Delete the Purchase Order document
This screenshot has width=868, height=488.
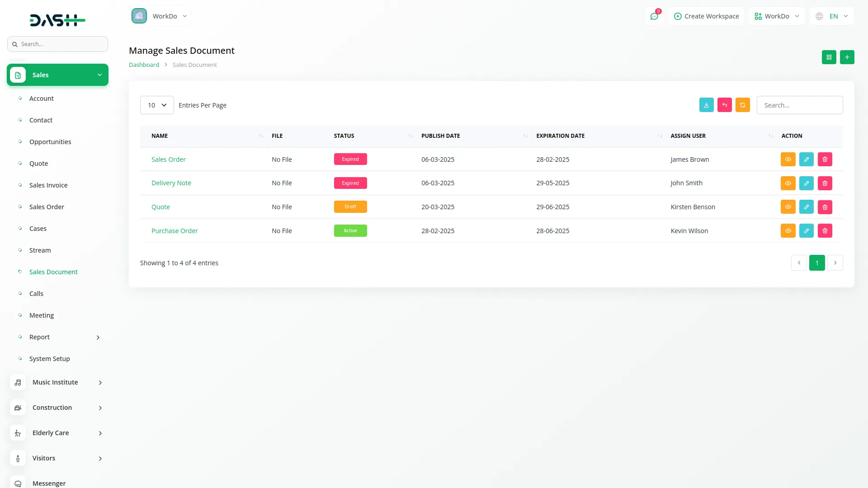coord(825,231)
